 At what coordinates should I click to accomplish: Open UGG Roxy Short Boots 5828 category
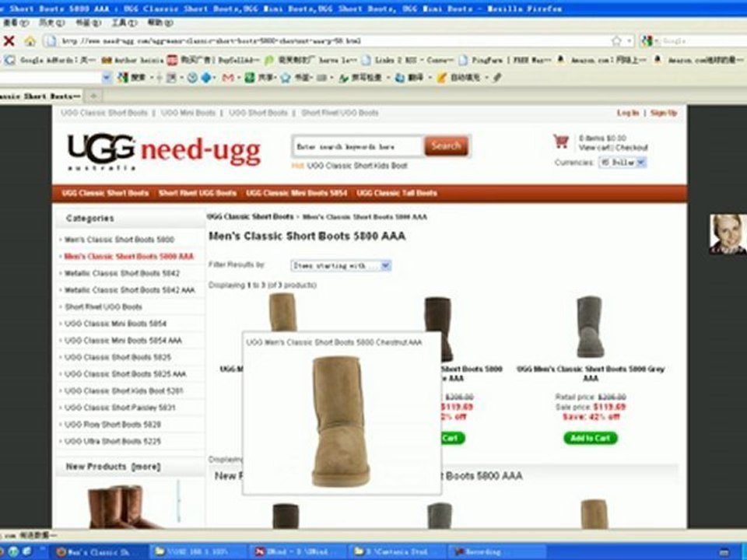tap(112, 425)
